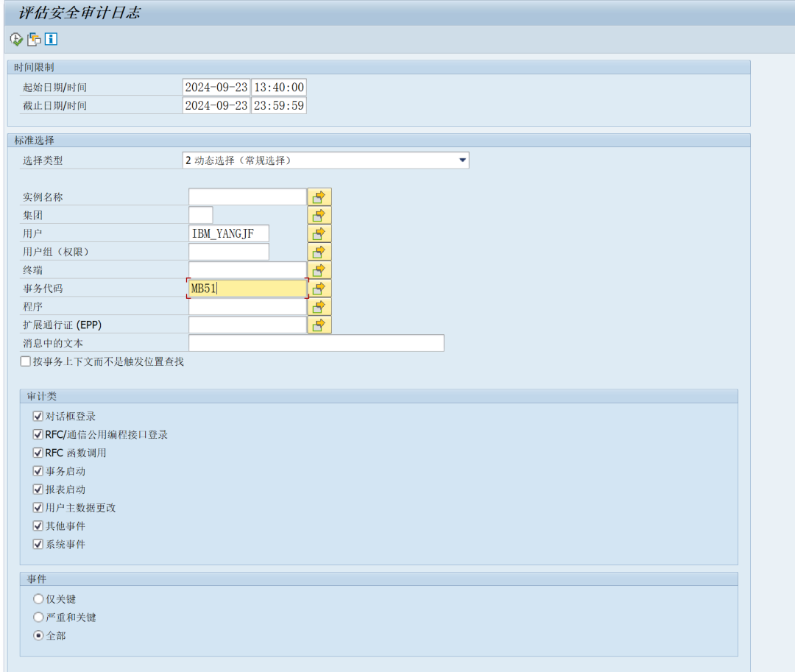Click the 用户组（权限） input field
Image resolution: width=795 pixels, height=672 pixels.
[x=229, y=252]
